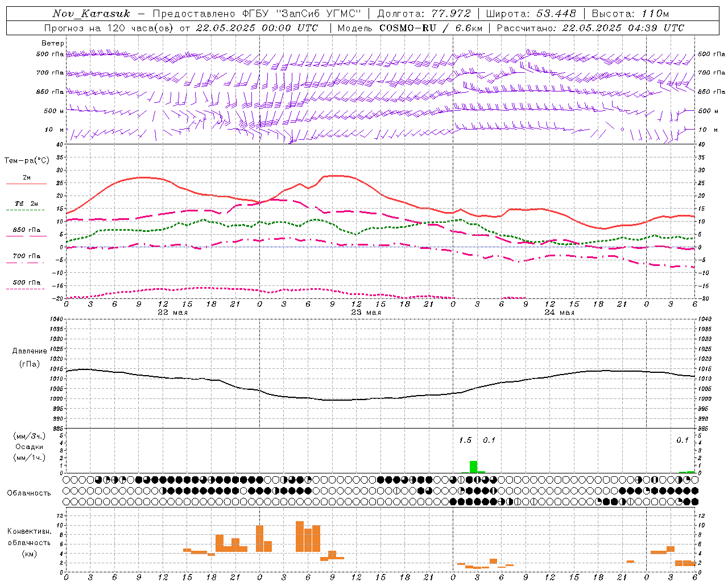
Task: Select the (мм/3ч.) precipitation unit label
Action: 30,436
